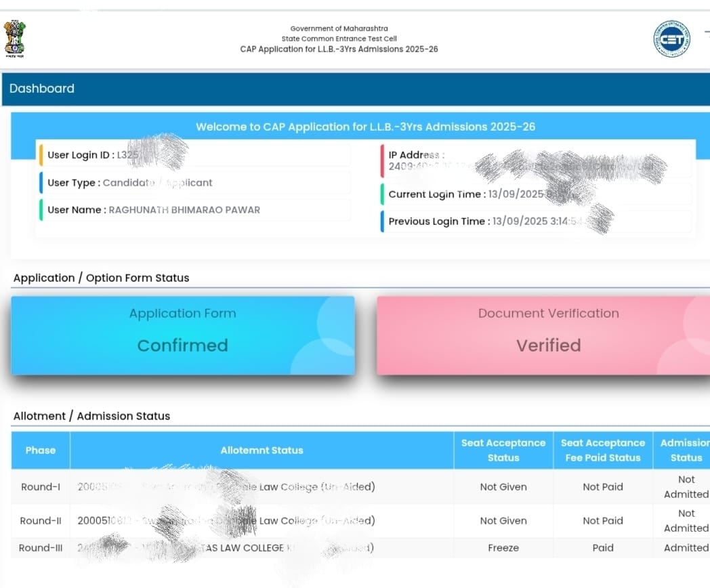
Task: Click Round-I Not Given acceptance status
Action: pos(503,486)
